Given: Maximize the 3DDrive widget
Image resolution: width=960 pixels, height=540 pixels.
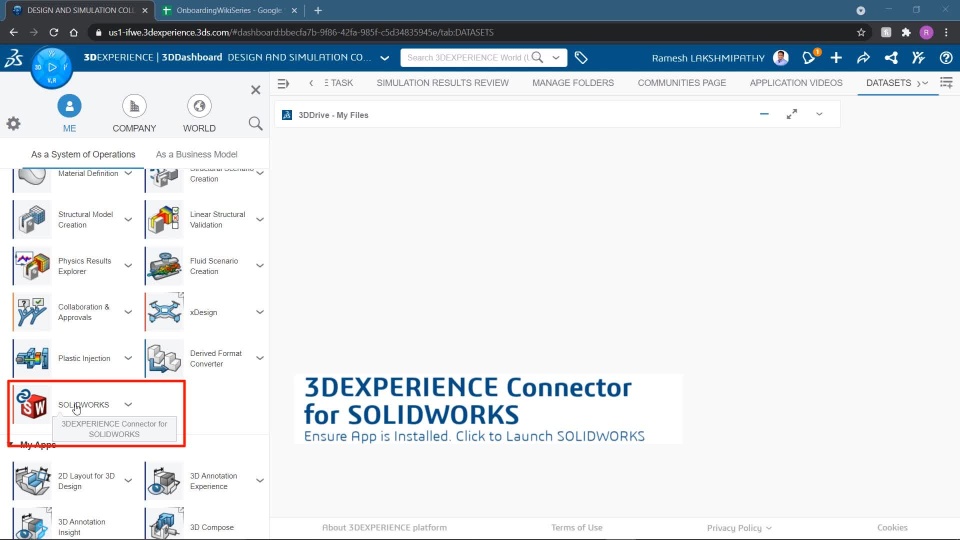Looking at the screenshot, I should point(792,114).
